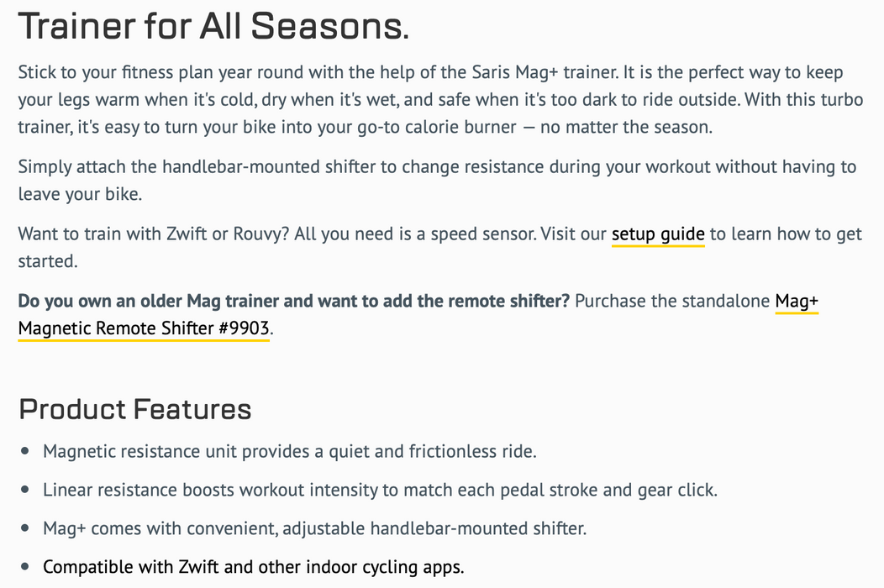
Task: Click the bullet dot before "Magnetic resistance unit"
Action: [25, 451]
